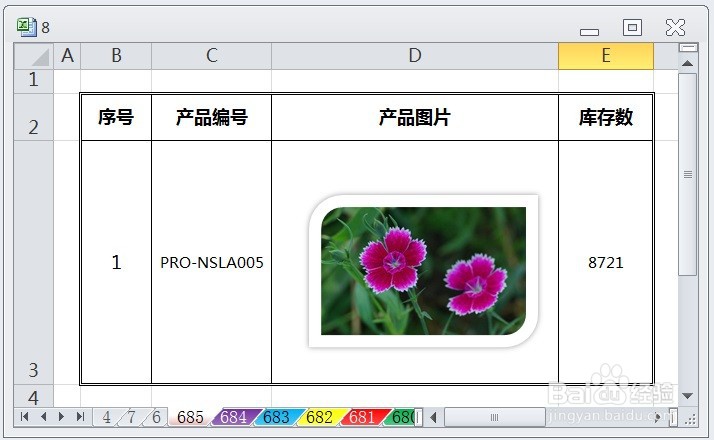Click the window resize grip corner

coord(690,418)
